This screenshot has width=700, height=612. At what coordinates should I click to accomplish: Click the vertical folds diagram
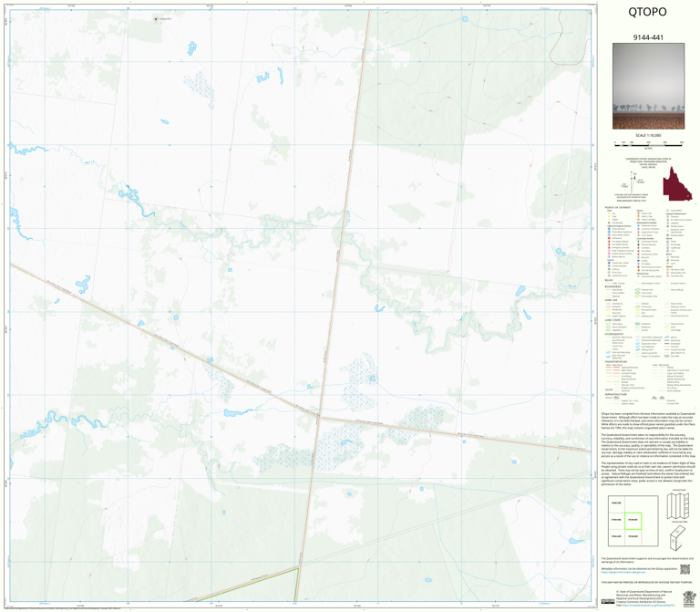(678, 506)
